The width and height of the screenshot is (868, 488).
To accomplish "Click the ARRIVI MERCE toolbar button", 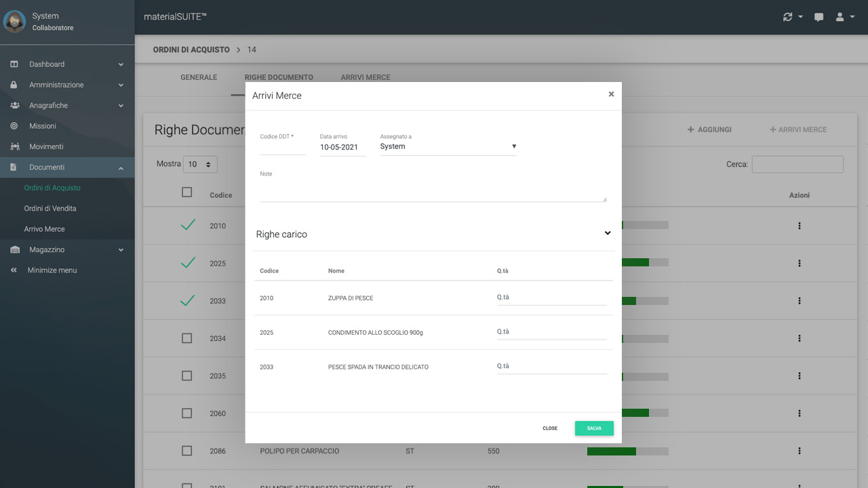I will tap(798, 129).
